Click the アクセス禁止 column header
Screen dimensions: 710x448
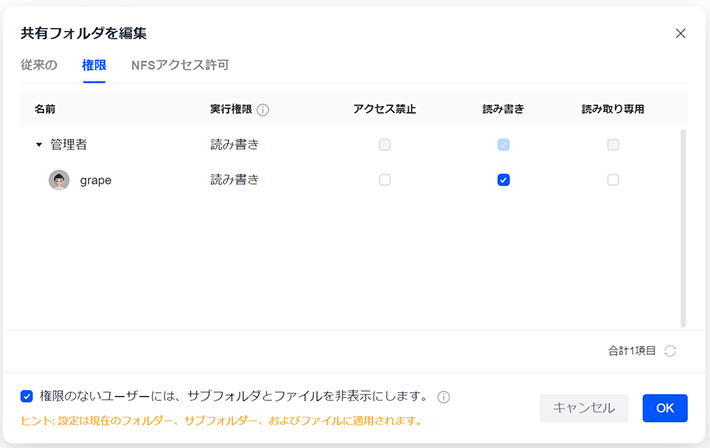pos(384,109)
